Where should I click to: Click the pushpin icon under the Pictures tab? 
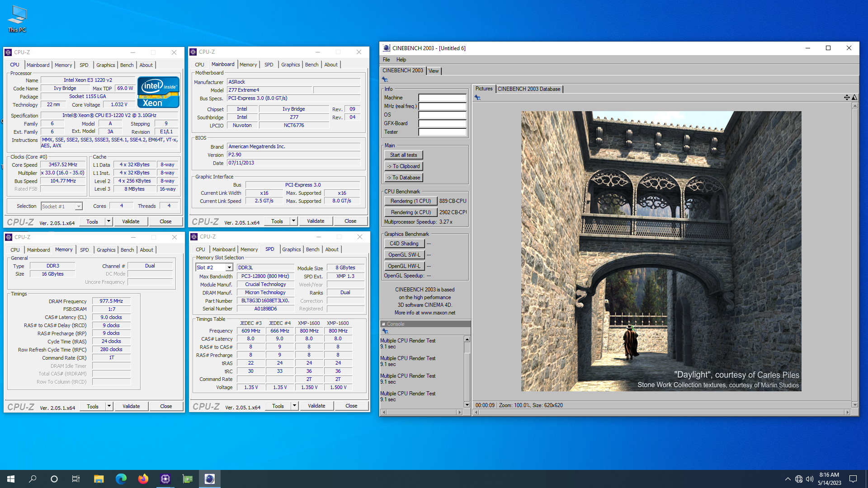pyautogui.click(x=477, y=98)
